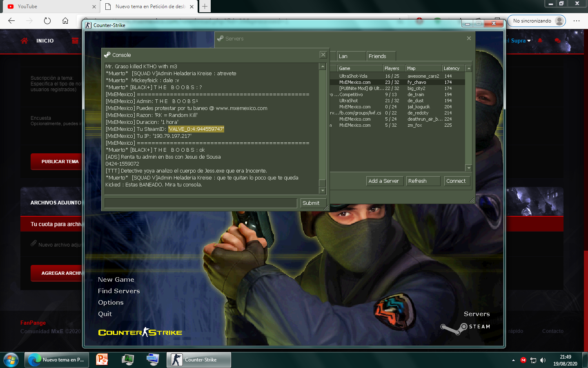
Task: Click the taskbar clock showing 21:49
Action: (x=565, y=360)
